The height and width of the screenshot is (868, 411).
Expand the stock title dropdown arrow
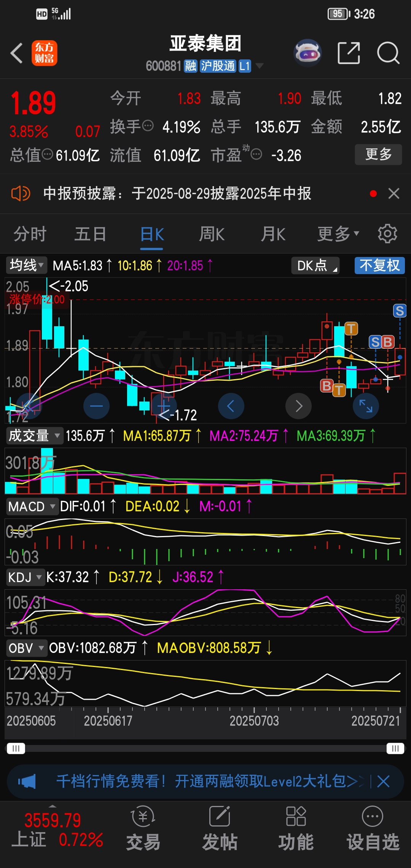coord(260,66)
